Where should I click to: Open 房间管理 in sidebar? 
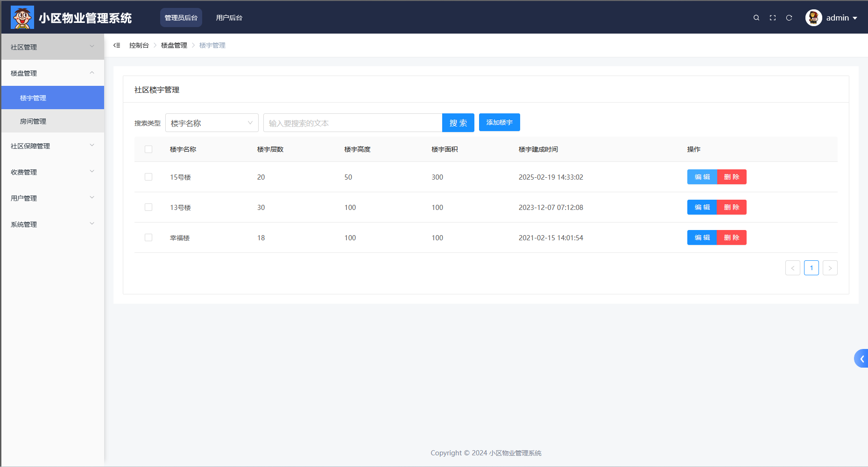pyautogui.click(x=53, y=121)
